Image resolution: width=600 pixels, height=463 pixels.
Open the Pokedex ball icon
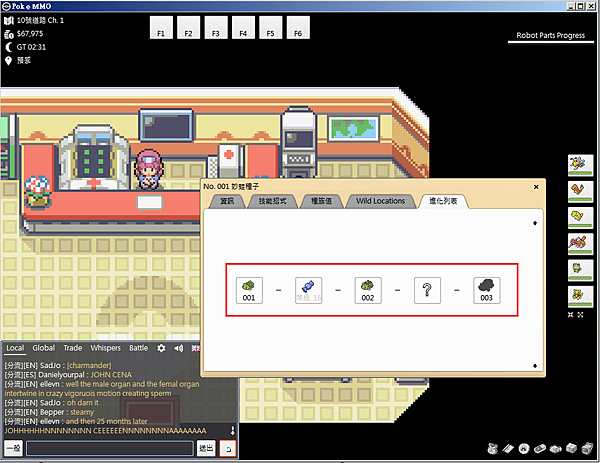[x=524, y=448]
